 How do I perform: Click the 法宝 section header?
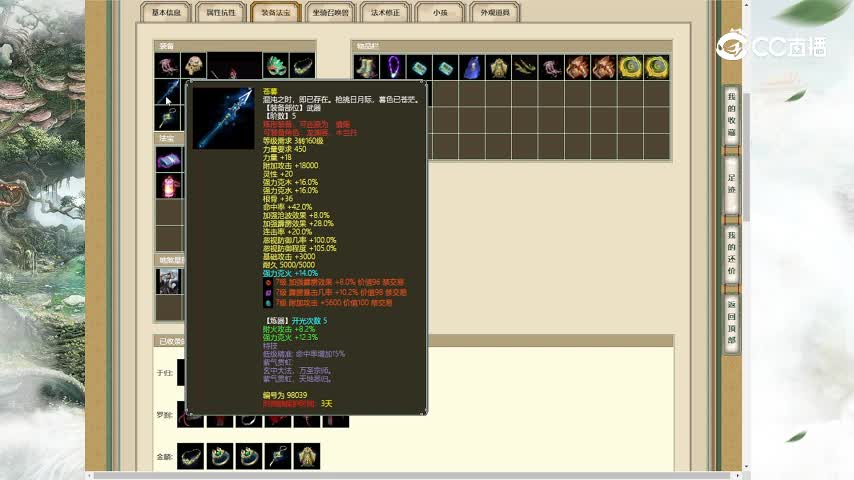[x=169, y=139]
